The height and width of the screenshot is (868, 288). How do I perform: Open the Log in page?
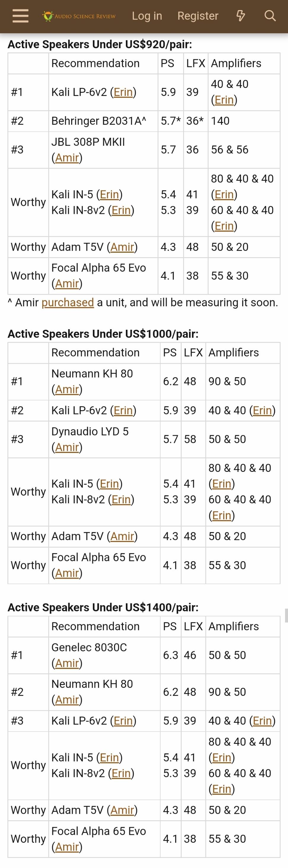coord(147,16)
